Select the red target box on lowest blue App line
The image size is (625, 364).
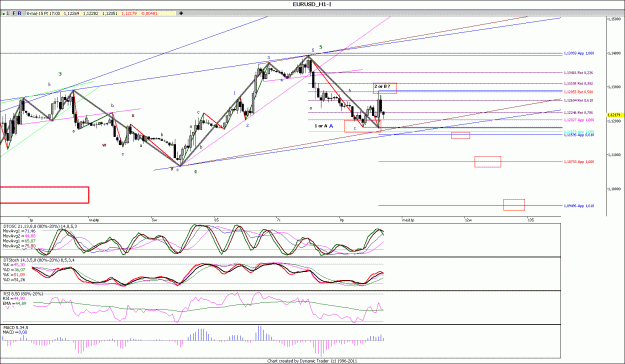click(x=514, y=205)
